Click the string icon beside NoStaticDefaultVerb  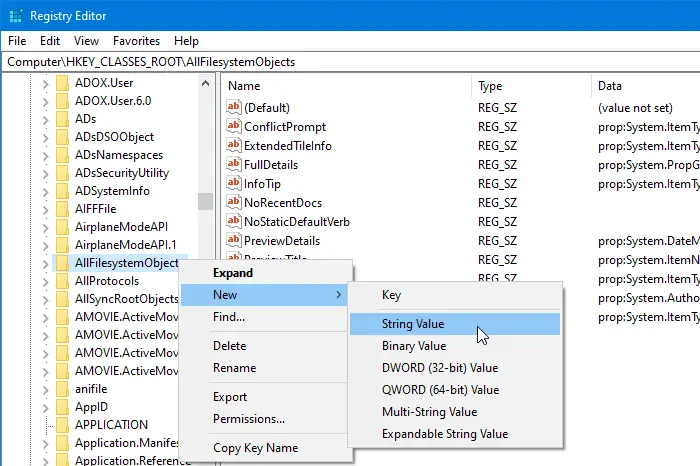(x=233, y=221)
